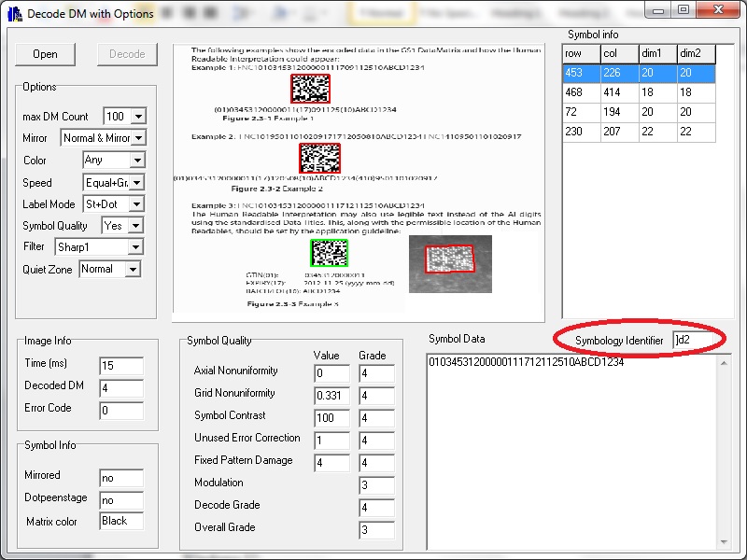
Task: Click the Axial Nonuniformity grade field
Action: (x=377, y=373)
